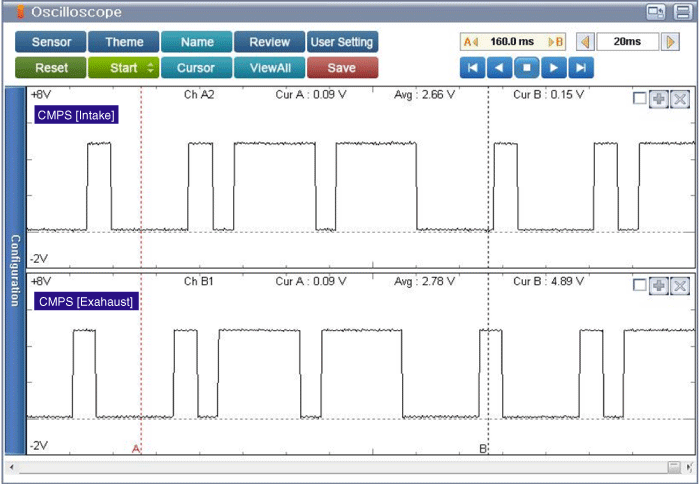The width and height of the screenshot is (700, 484).
Task: Skip to the start of the recording
Action: tap(472, 68)
